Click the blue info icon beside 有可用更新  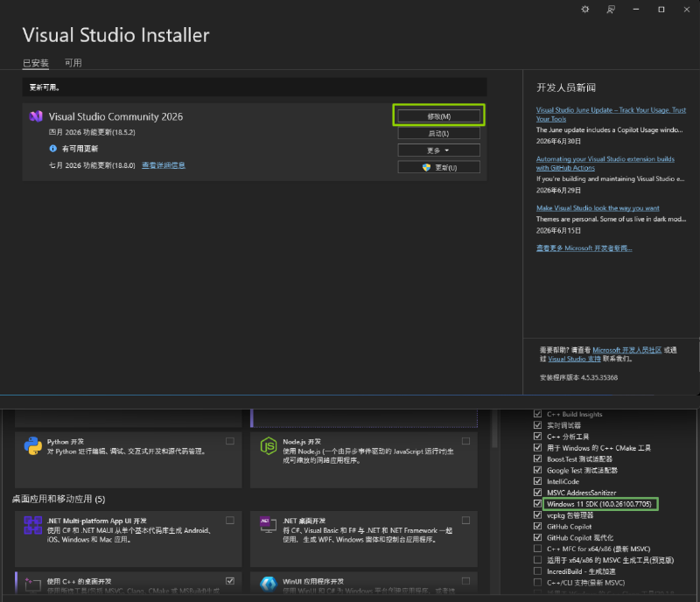(53, 148)
